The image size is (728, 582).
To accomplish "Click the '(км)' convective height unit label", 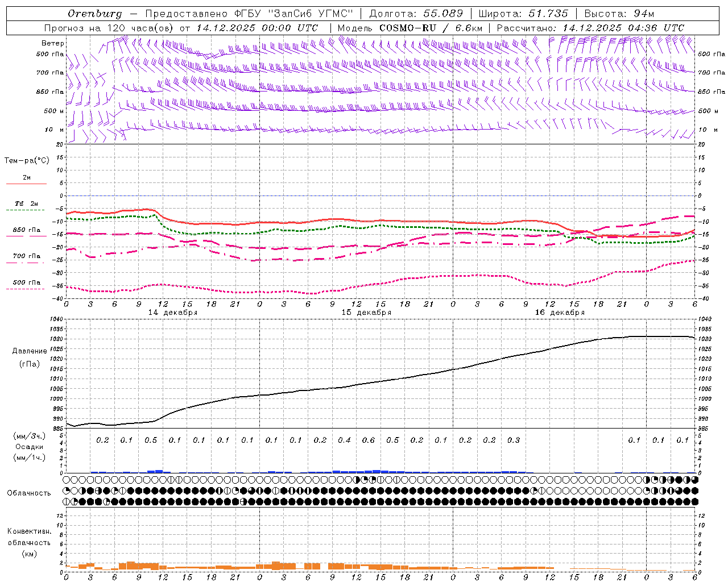I will [x=29, y=554].
